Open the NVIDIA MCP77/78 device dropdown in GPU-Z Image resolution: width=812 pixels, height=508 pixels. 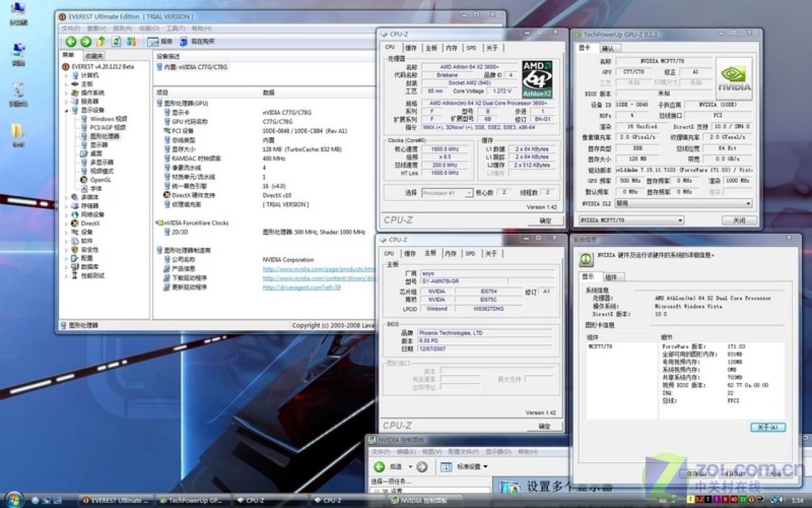pyautogui.click(x=632, y=220)
